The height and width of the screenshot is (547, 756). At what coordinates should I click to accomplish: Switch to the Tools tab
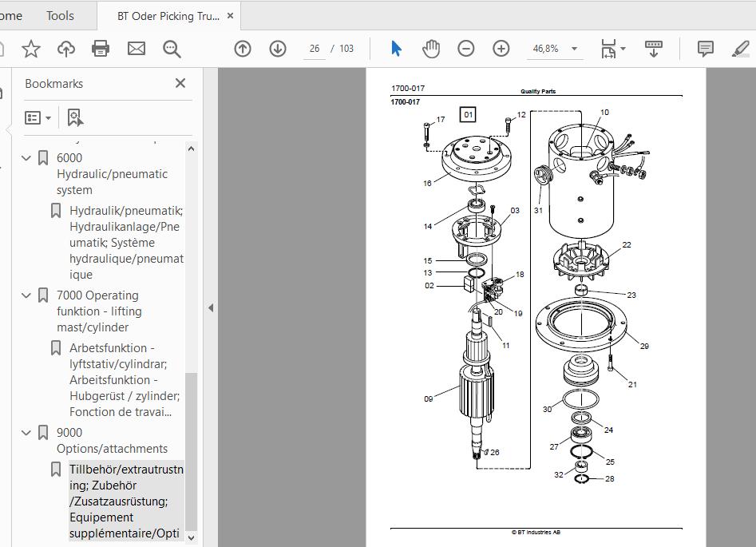click(x=60, y=16)
